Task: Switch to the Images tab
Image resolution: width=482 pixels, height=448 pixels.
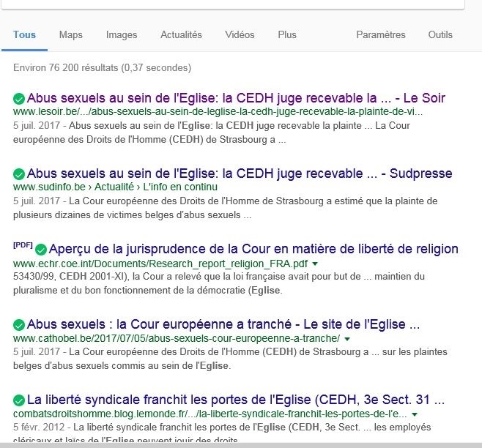Action: click(x=122, y=34)
